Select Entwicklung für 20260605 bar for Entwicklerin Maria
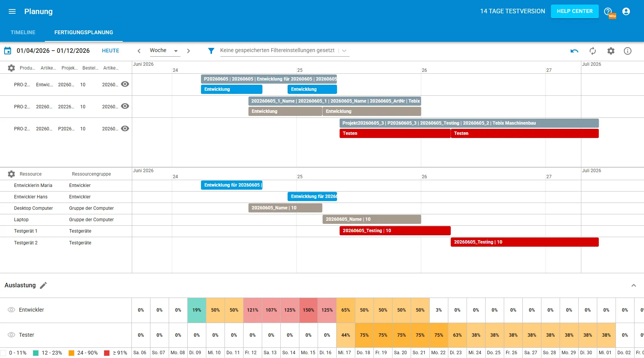 (232, 185)
